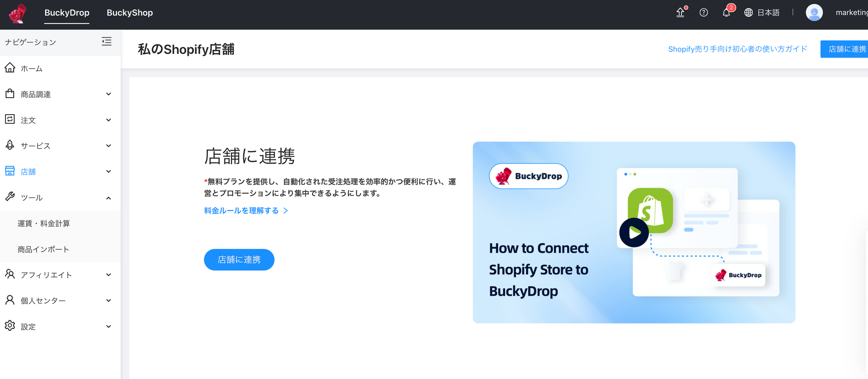Expand the 店舗 menu chevron
Screen dimensions: 868x379
pyautogui.click(x=108, y=171)
